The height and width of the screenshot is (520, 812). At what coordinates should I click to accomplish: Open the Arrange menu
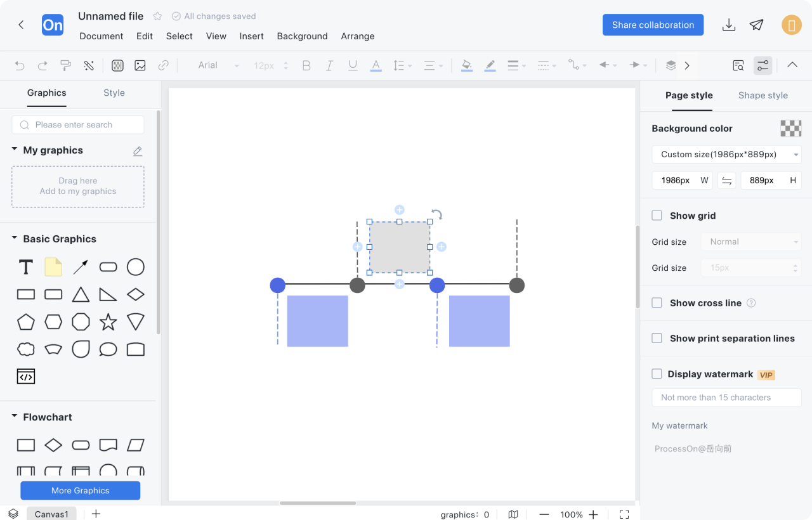tap(358, 36)
